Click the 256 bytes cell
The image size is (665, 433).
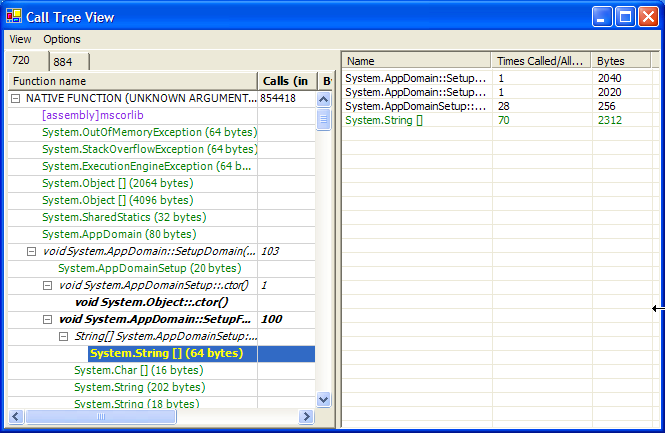coord(606,106)
